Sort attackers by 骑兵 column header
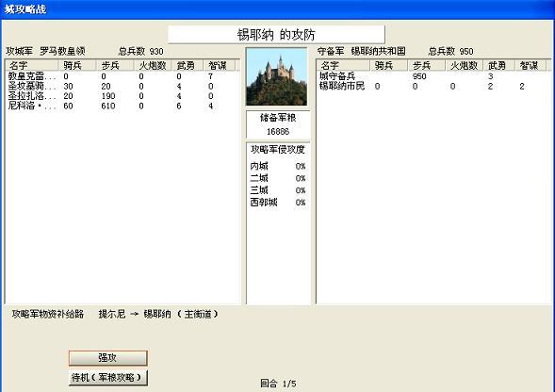The height and width of the screenshot is (392, 555). tap(77, 66)
